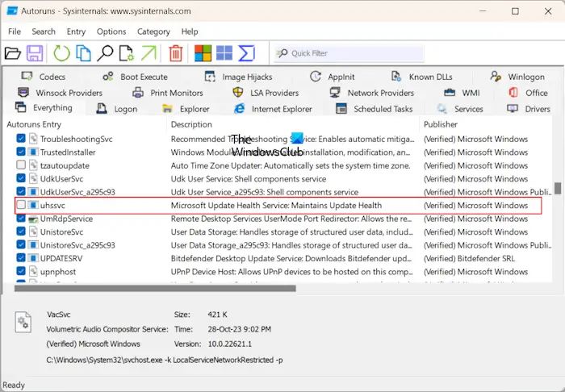Click the horizontal scrollbar thumb
The width and height of the screenshot is (565, 392).
(x=155, y=288)
